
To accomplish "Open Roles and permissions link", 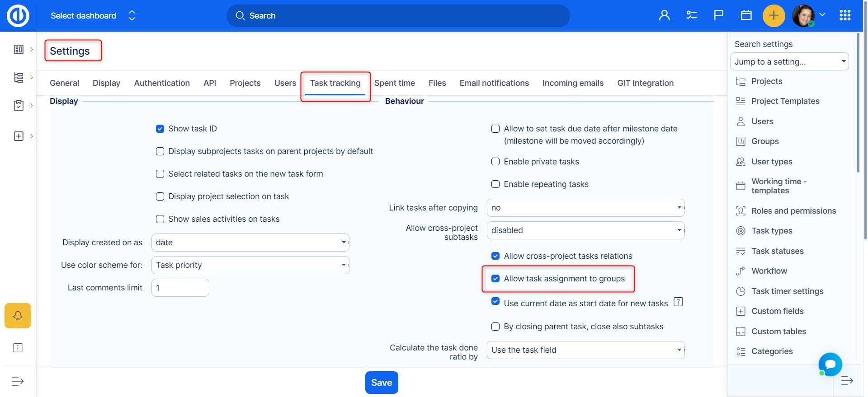I will [x=793, y=211].
